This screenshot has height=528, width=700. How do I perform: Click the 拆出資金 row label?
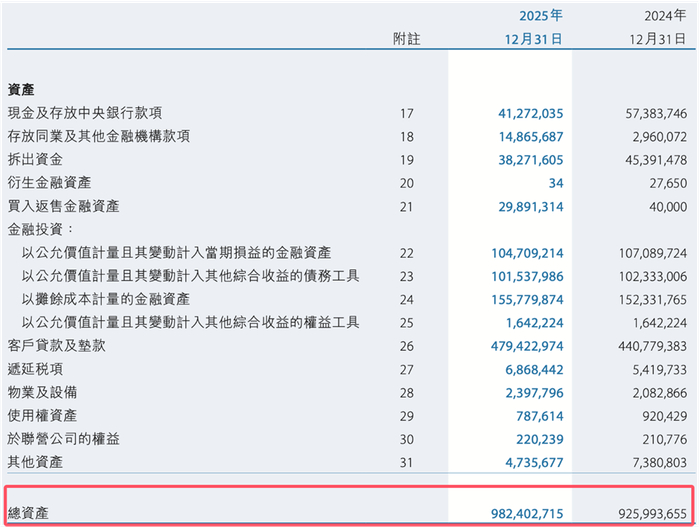35,159
